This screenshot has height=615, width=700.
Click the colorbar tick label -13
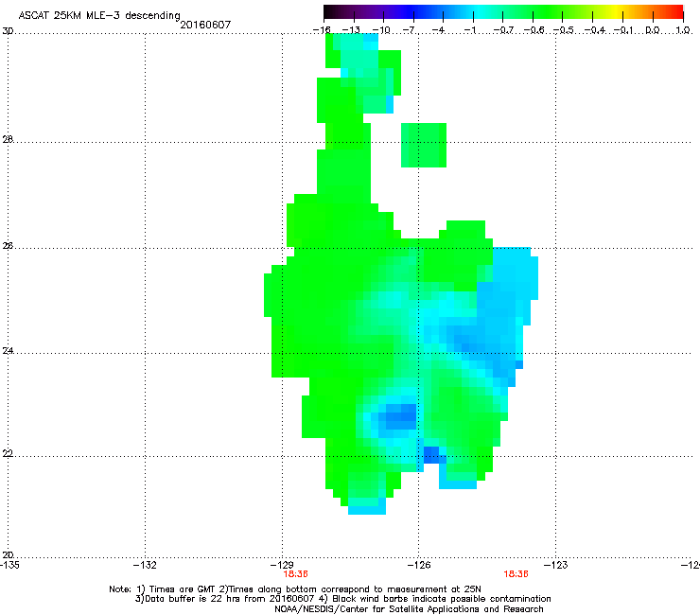pos(351,30)
